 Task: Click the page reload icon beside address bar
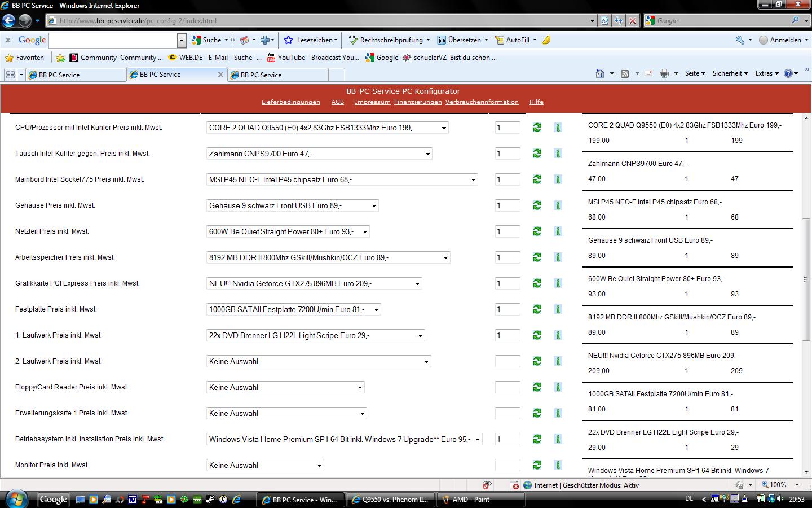pos(619,21)
